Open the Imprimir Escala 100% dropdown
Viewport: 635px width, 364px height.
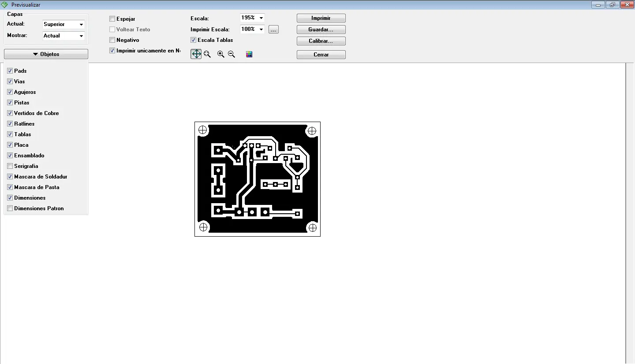tap(252, 29)
